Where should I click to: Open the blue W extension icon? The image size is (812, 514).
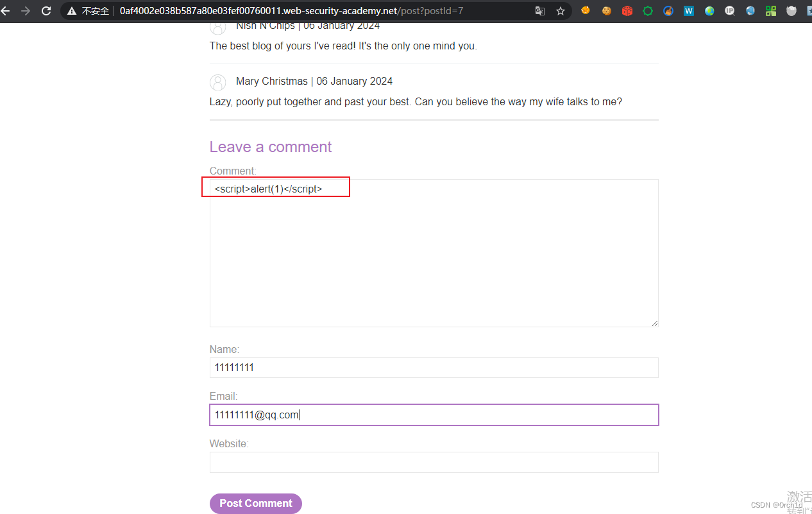(689, 11)
